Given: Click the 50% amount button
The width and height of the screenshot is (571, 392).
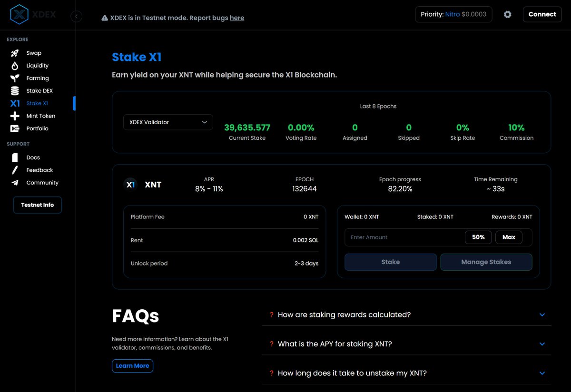Looking at the screenshot, I should point(478,237).
